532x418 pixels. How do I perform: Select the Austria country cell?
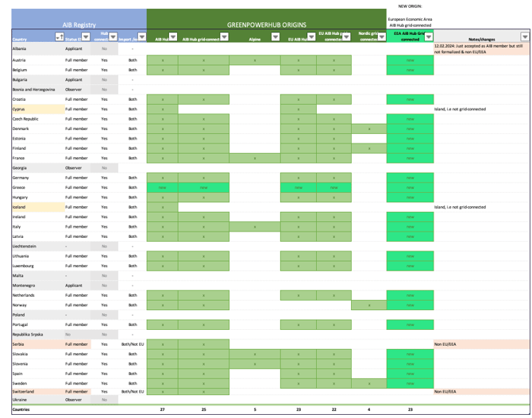click(x=38, y=60)
